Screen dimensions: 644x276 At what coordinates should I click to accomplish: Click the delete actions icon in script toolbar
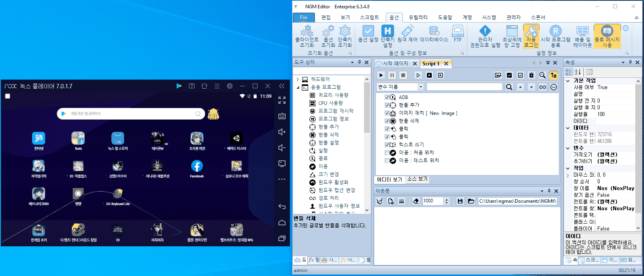pyautogui.click(x=532, y=75)
